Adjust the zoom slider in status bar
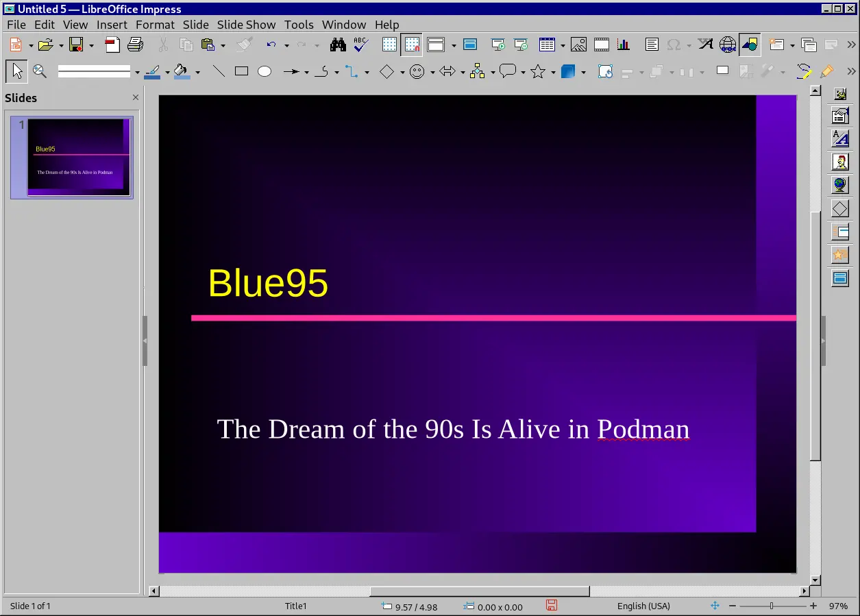The height and width of the screenshot is (616, 860). (772, 606)
